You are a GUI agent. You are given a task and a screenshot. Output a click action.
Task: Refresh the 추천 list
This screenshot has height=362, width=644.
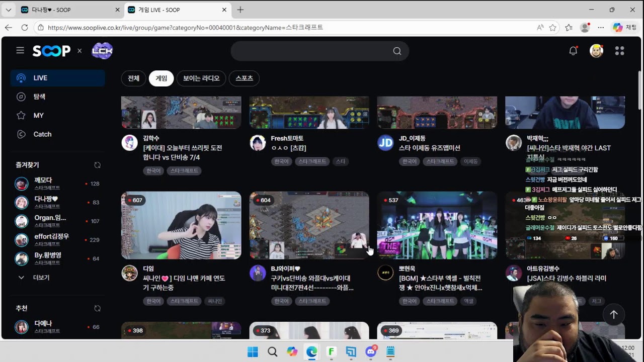pos(97,308)
